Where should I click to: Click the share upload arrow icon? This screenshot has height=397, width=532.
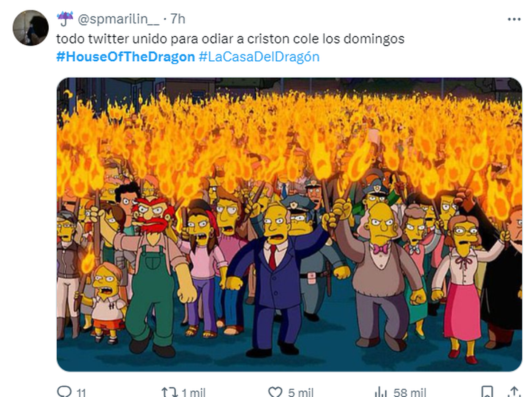[513, 392]
